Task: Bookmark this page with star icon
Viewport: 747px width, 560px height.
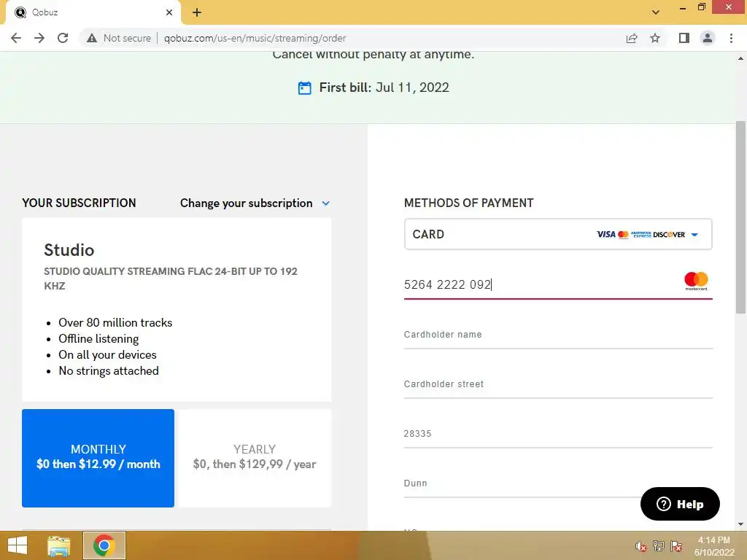Action: 655,38
